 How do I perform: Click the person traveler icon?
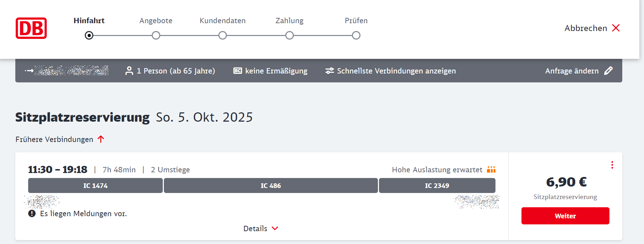(129, 71)
